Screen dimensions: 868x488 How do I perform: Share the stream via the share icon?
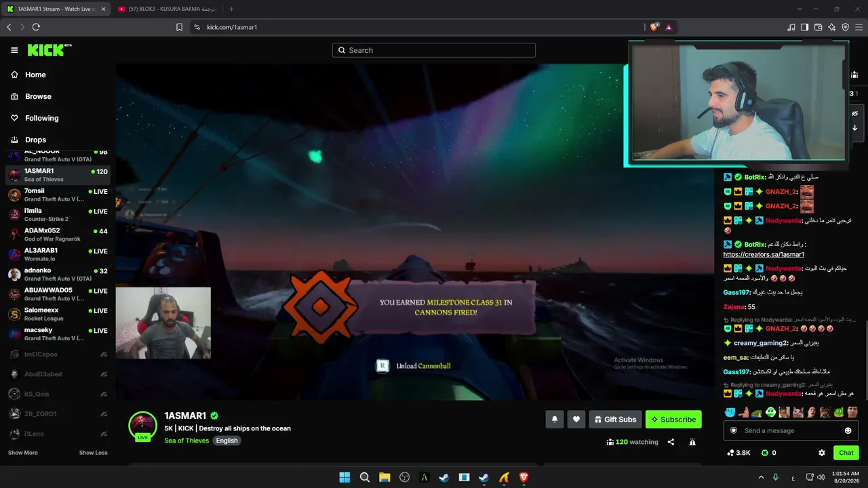coord(671,442)
